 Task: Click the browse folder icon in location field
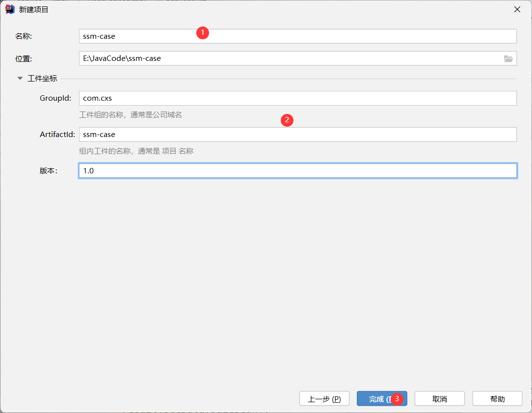point(508,59)
